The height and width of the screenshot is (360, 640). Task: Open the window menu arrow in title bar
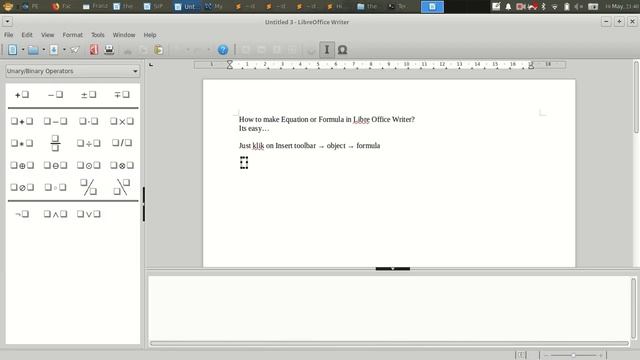7,22
